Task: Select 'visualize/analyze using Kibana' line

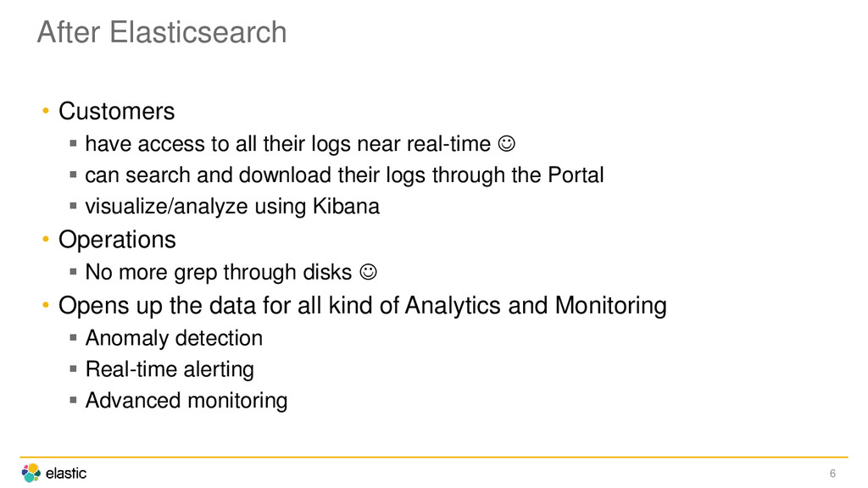Action: (x=232, y=207)
